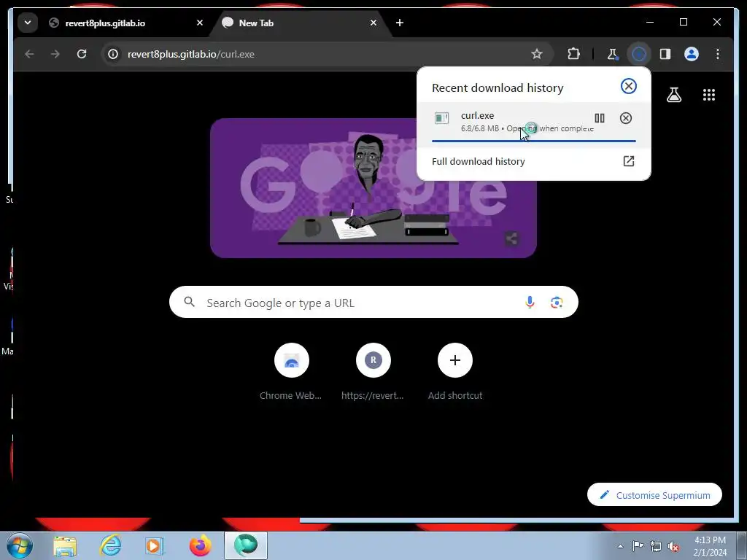Open the Extensions puzzle icon
The height and width of the screenshot is (560, 747).
pyautogui.click(x=573, y=54)
